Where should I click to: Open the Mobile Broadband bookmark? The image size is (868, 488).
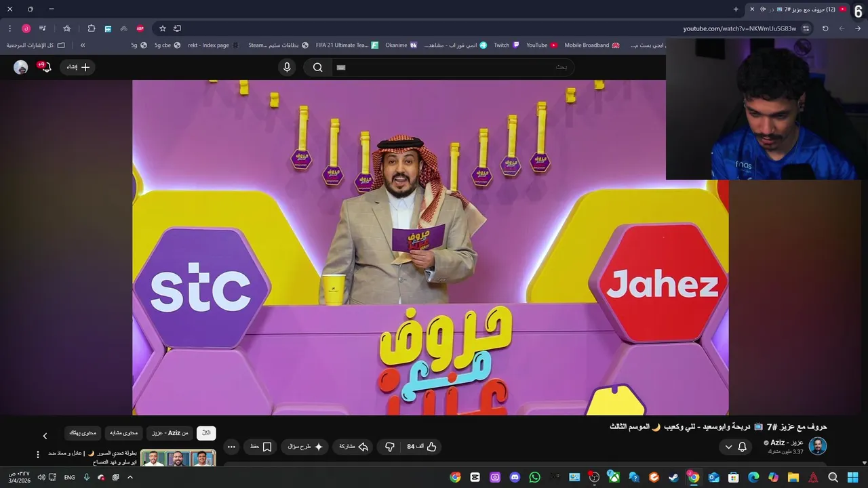[x=592, y=45]
